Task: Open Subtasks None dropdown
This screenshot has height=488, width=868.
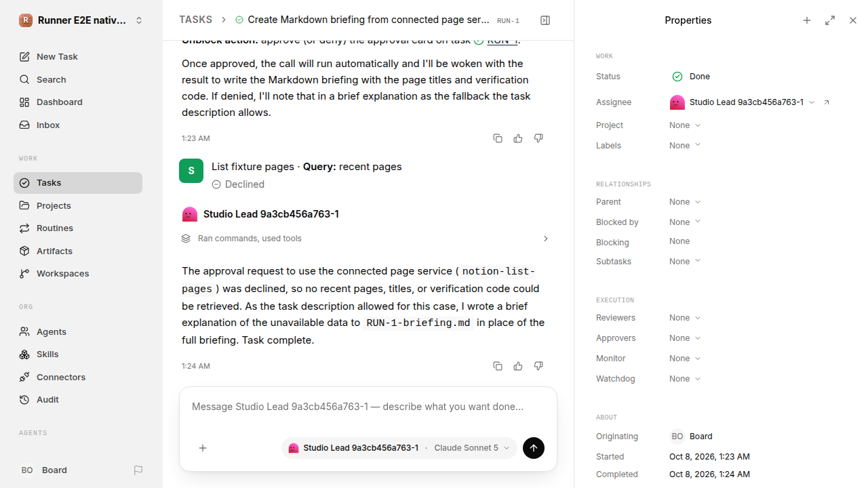Action: (685, 262)
